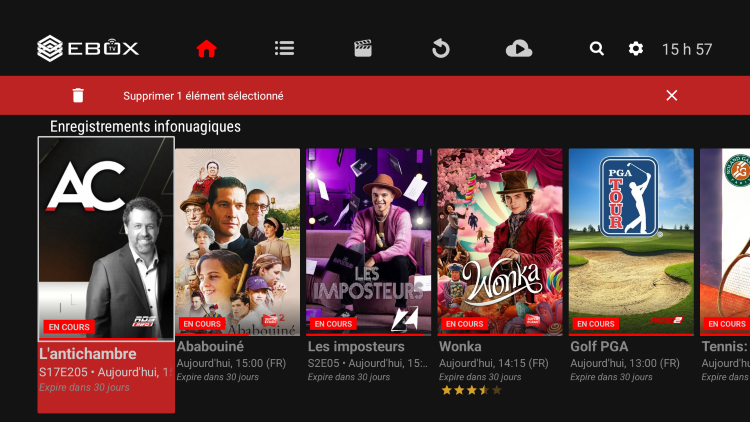750x422 pixels.
Task: Open the cloud recordings icon
Action: click(518, 48)
